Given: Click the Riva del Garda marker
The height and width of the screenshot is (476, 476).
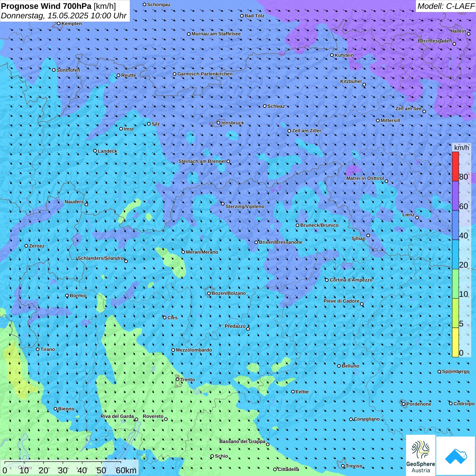Looking at the screenshot, I should coord(137,419).
